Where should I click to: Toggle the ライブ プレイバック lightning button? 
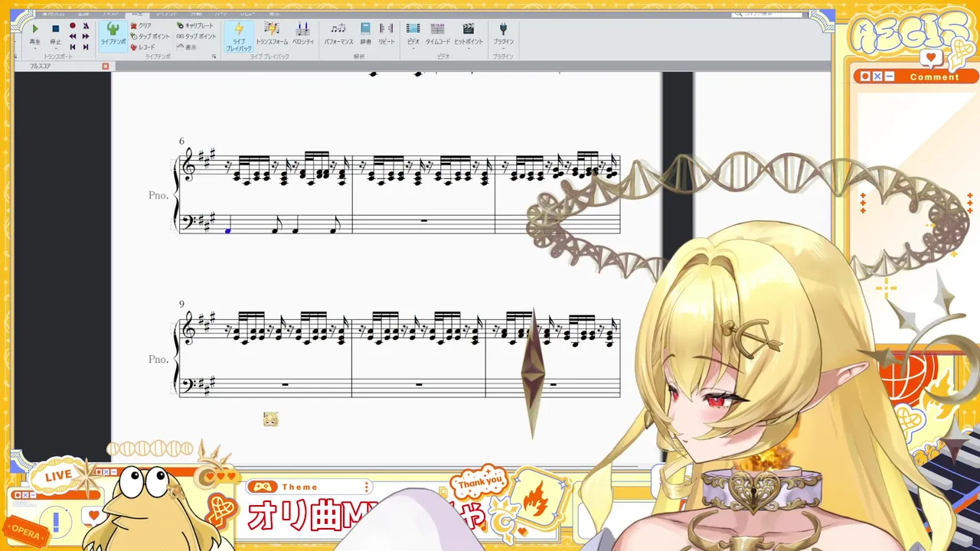[238, 36]
